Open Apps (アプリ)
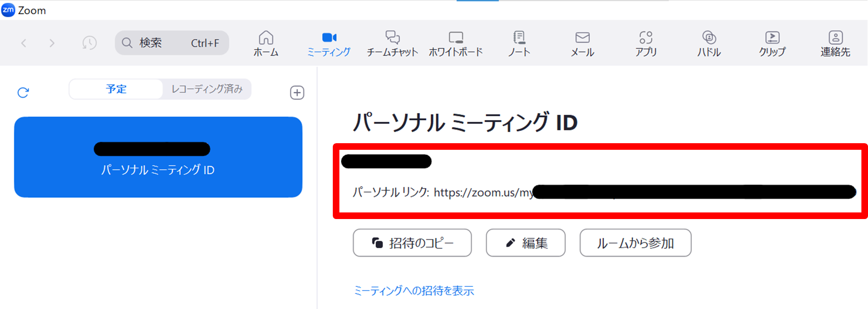Image resolution: width=868 pixels, height=309 pixels. 646,44
